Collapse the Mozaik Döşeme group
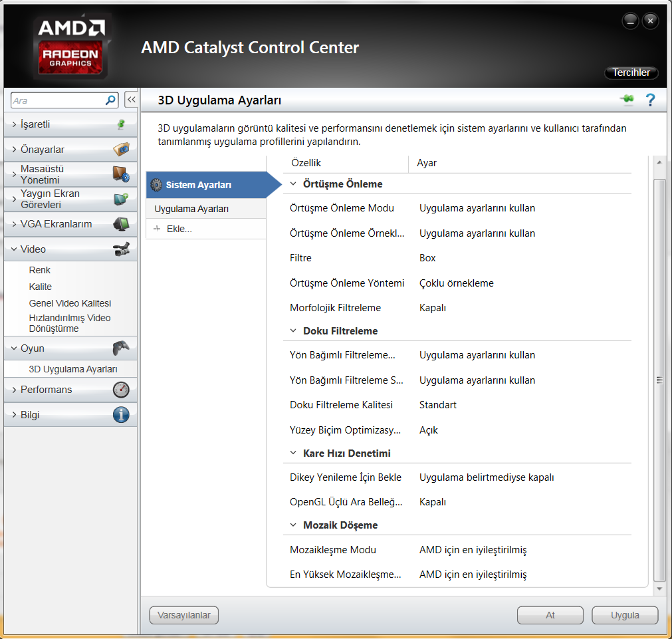 [x=293, y=525]
